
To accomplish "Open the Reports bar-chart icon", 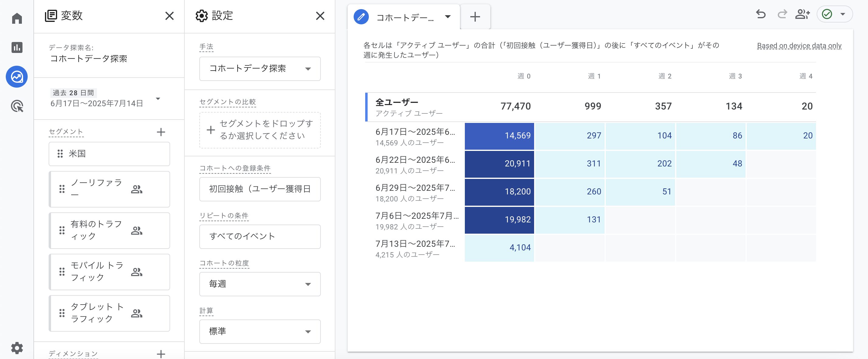I will click(17, 47).
